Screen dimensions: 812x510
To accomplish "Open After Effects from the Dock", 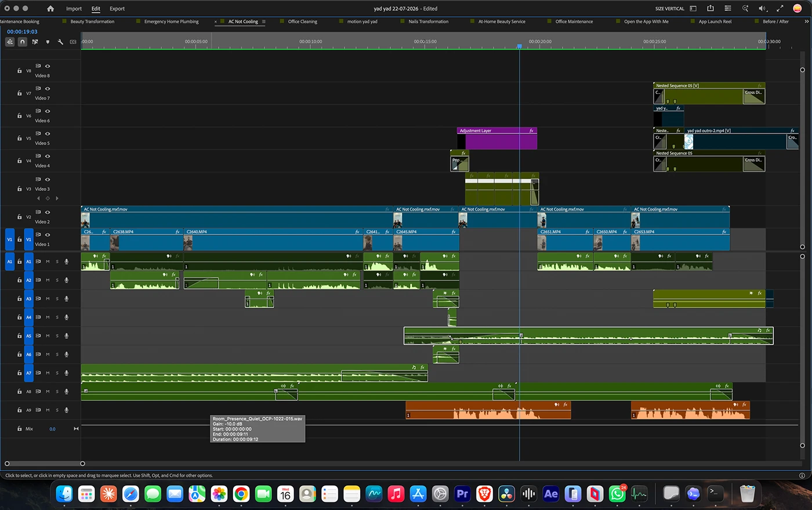I will tap(551, 494).
